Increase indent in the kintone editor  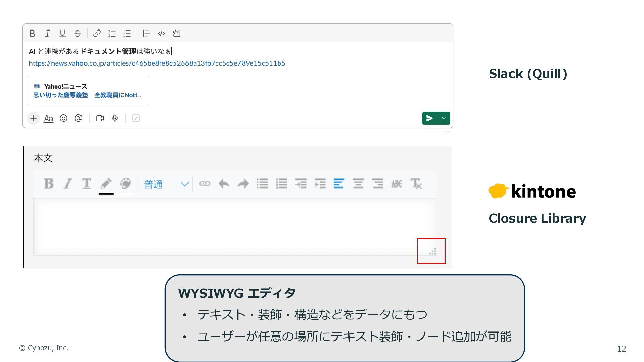coord(301,184)
